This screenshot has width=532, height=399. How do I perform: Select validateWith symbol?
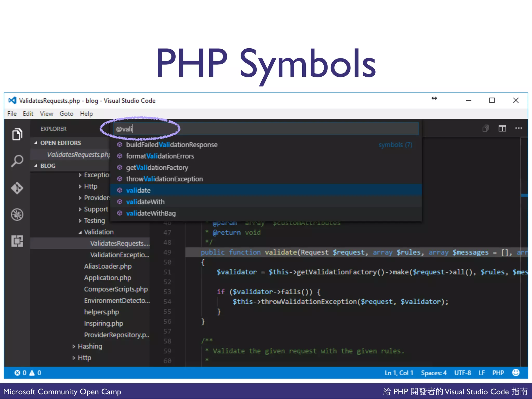point(266,202)
